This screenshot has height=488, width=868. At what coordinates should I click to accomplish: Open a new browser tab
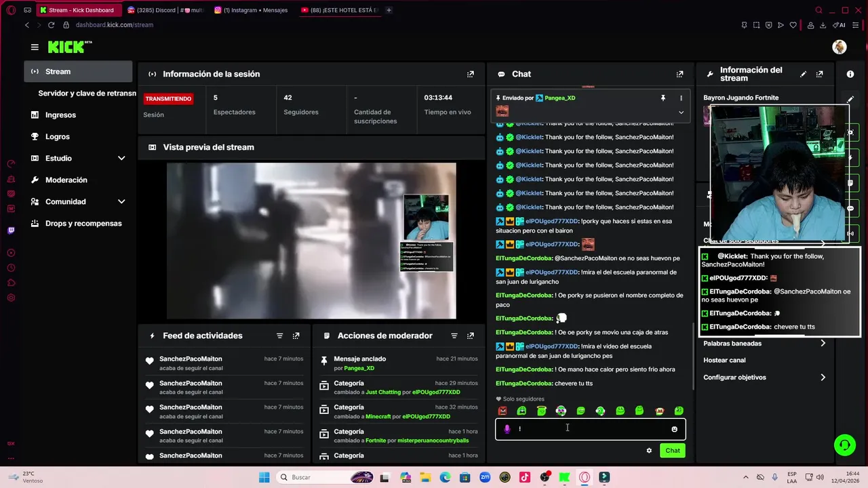coord(389,10)
